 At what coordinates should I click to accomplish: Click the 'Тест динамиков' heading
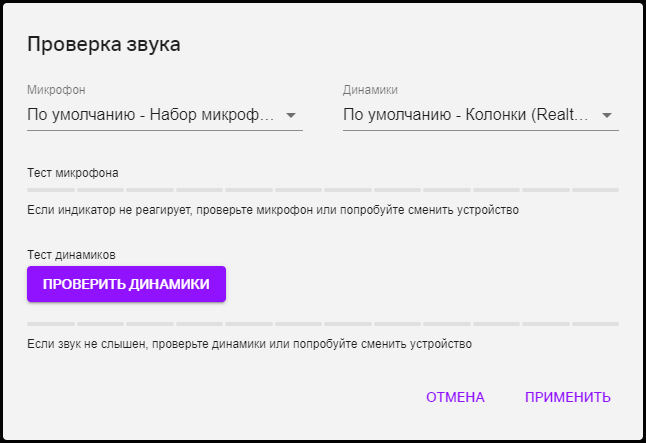coord(71,255)
